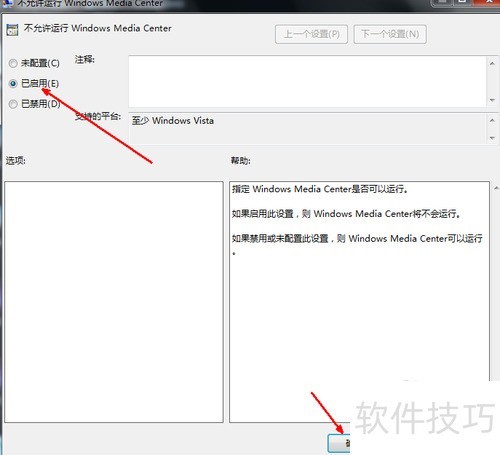Click inside the 注释 comment text box
500x455 pixels.
tap(307, 81)
